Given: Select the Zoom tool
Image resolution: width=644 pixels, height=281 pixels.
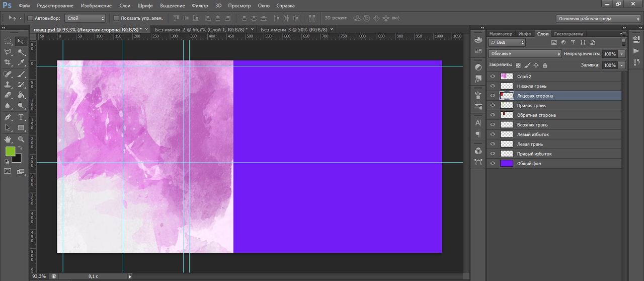Looking at the screenshot, I should click(x=21, y=139).
